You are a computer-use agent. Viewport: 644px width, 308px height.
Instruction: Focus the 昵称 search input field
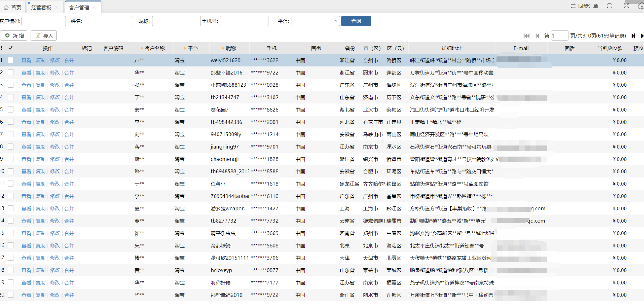pyautogui.click(x=176, y=21)
